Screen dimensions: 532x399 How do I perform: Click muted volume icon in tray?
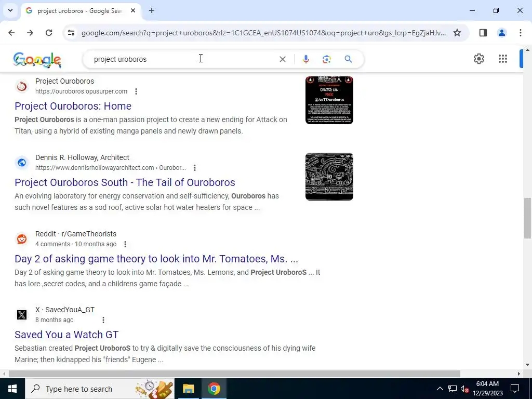point(465,389)
